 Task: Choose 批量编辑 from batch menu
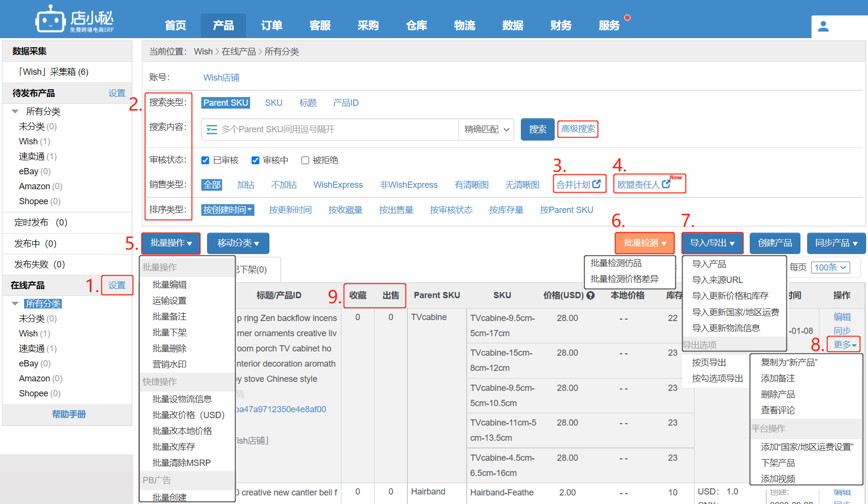[x=169, y=285]
